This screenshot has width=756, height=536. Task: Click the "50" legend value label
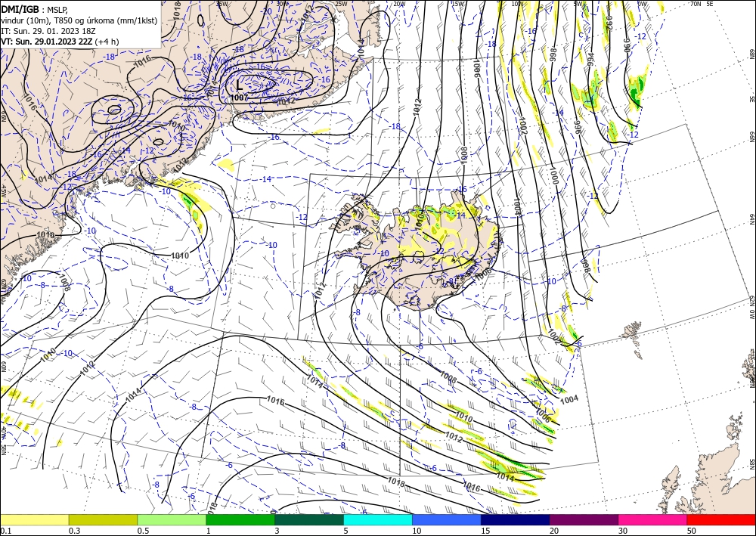tap(692, 531)
